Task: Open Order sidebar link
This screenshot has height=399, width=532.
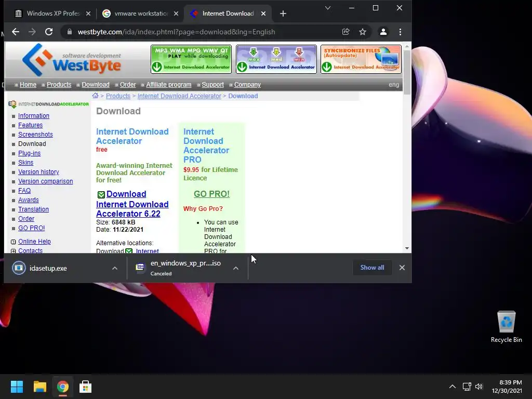Action: click(26, 219)
